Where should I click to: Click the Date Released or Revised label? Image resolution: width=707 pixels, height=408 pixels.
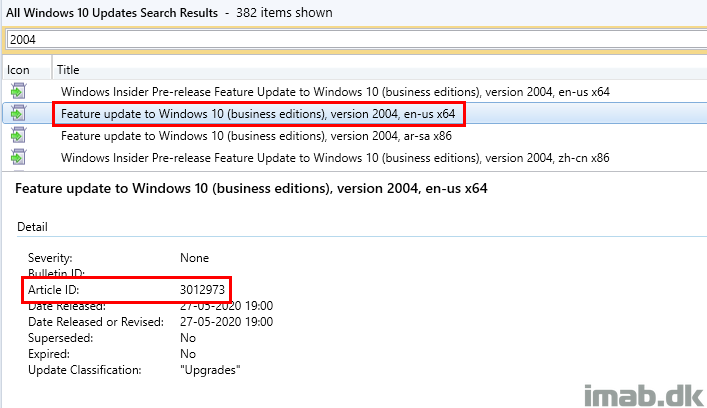(96, 322)
